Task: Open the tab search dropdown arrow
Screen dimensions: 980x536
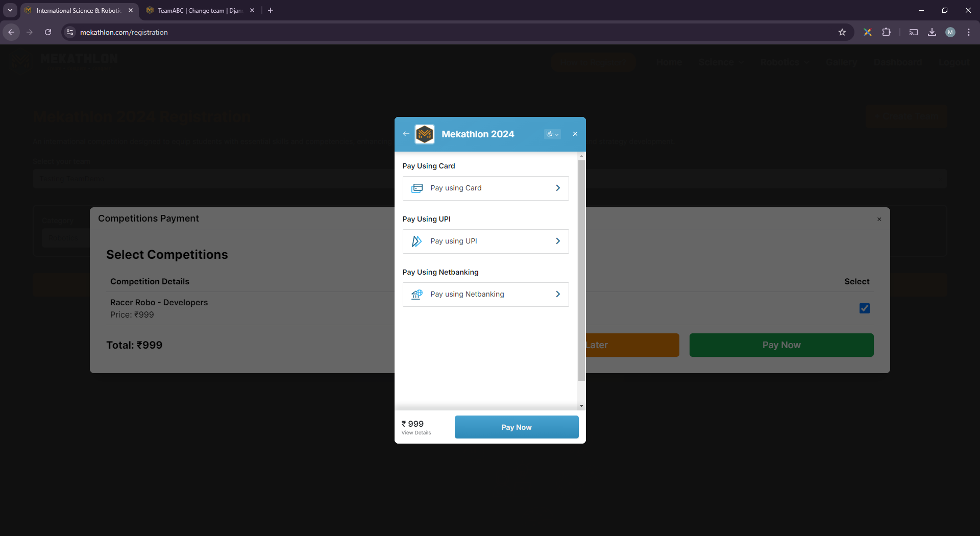Action: tap(10, 10)
